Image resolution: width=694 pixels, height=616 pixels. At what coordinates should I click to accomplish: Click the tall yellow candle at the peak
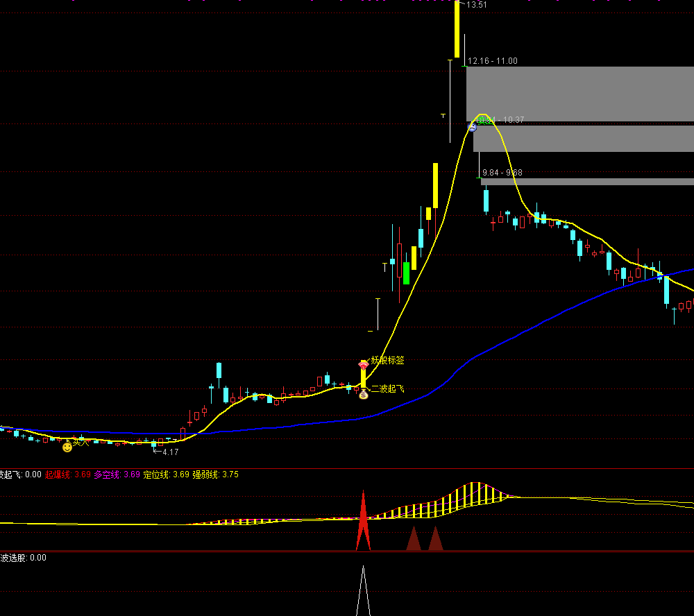pyautogui.click(x=457, y=31)
